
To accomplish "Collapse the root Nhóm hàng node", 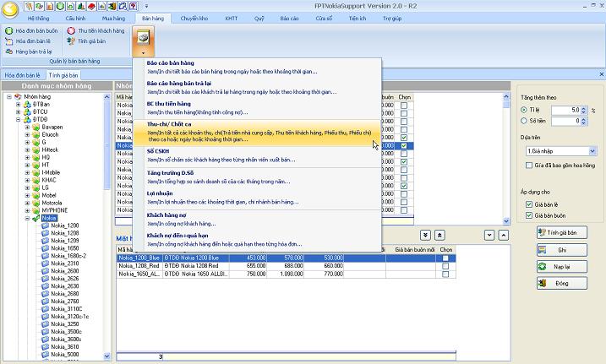I will [9, 97].
